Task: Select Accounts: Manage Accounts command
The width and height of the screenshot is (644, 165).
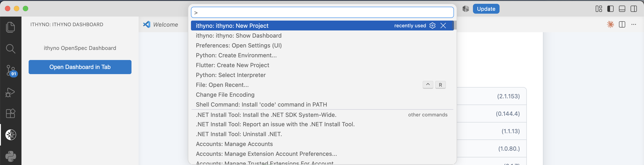Action: (x=322, y=144)
